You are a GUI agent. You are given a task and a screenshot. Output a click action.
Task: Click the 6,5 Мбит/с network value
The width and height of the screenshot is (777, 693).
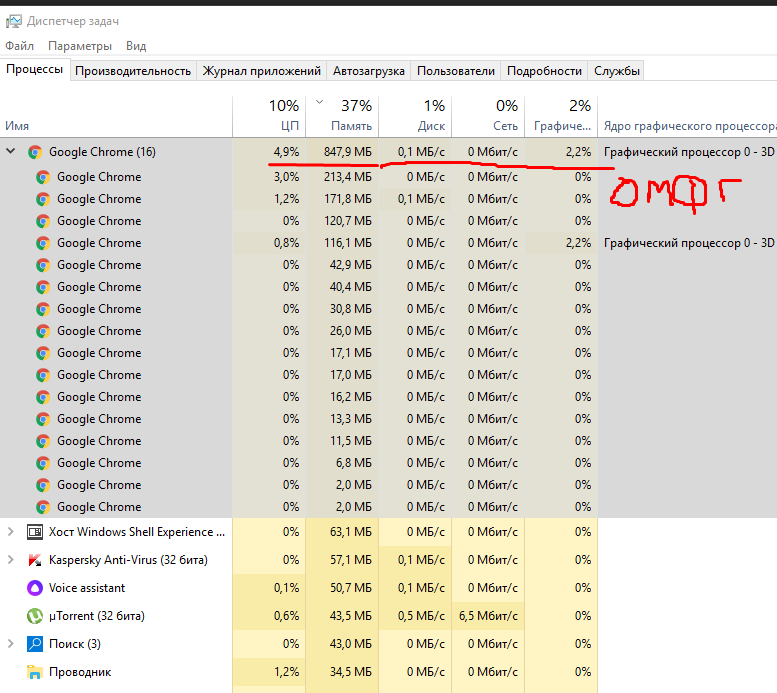tap(488, 616)
